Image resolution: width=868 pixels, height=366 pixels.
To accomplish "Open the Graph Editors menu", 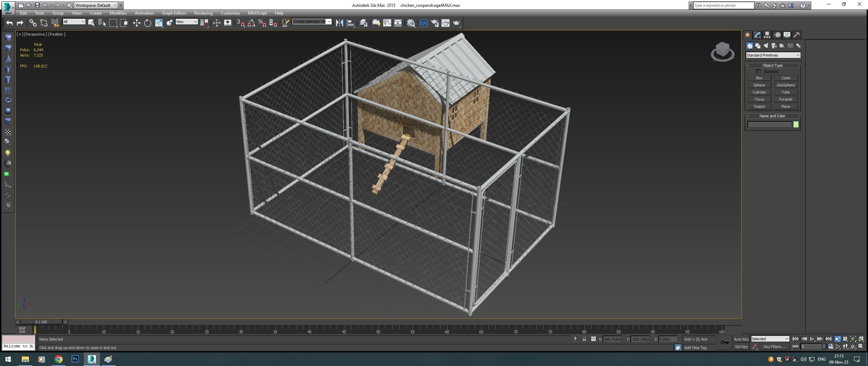I will click(174, 13).
